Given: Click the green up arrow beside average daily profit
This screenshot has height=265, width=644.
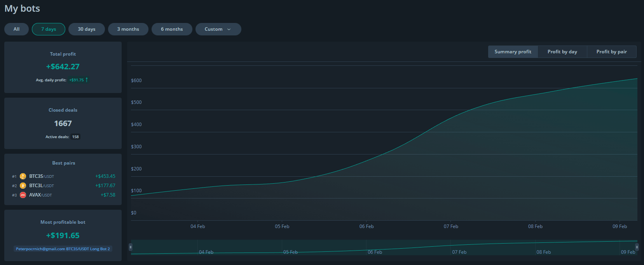Looking at the screenshot, I should pyautogui.click(x=87, y=80).
